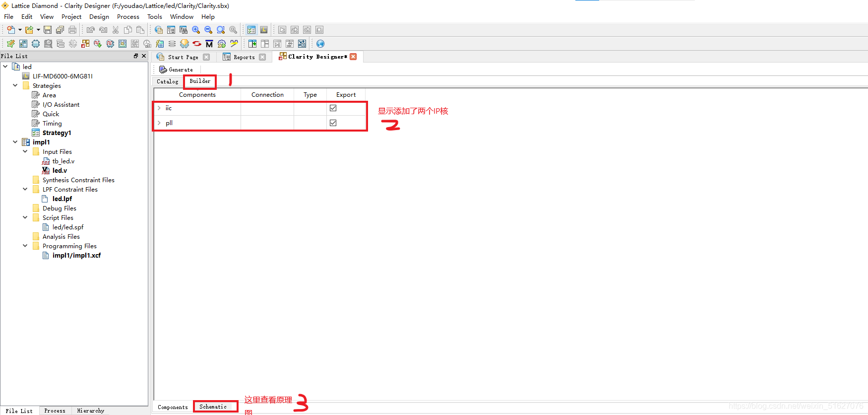Collapse the Script Files folder
The width and height of the screenshot is (868, 415).
pyautogui.click(x=25, y=217)
